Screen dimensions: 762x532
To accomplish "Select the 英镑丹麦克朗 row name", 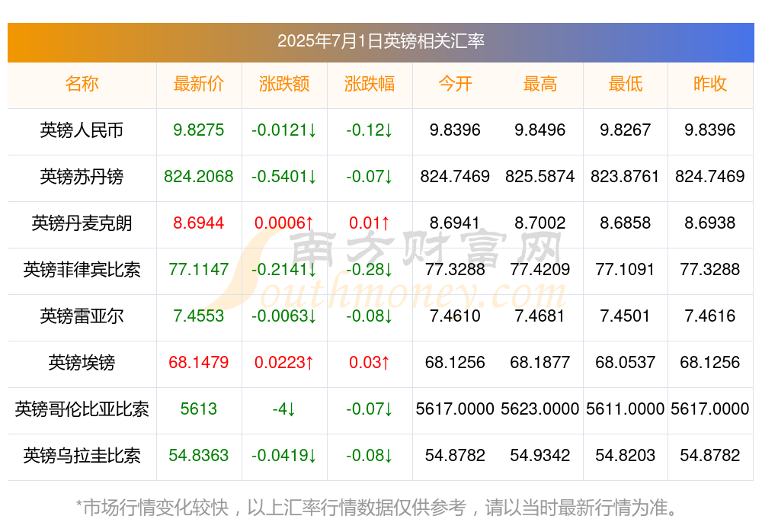I will [82, 223].
